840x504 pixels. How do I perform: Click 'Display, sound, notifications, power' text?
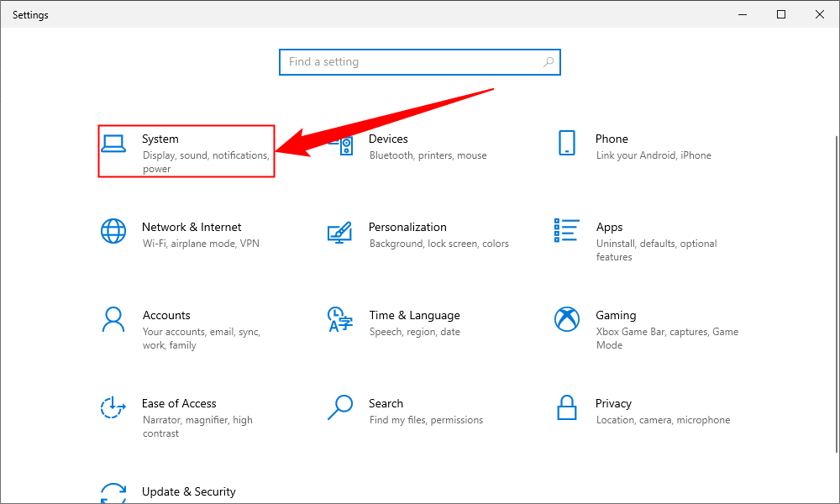pos(206,162)
